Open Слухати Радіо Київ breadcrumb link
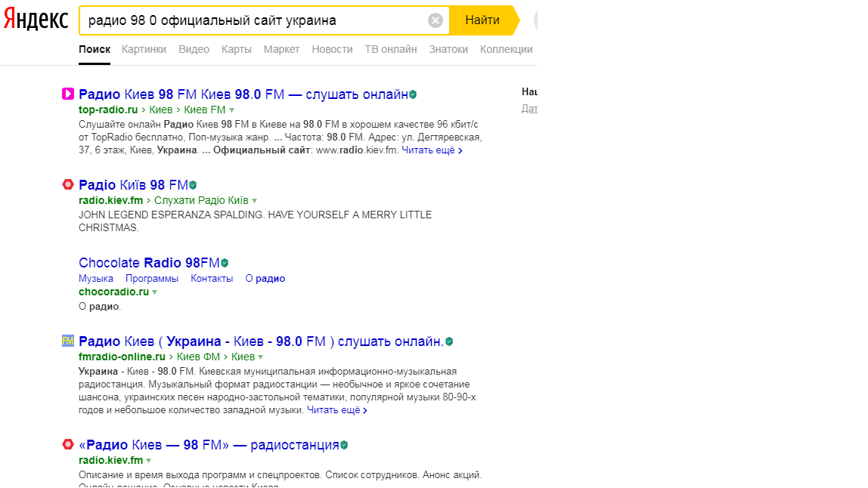This screenshot has height=488, width=868. click(x=201, y=200)
